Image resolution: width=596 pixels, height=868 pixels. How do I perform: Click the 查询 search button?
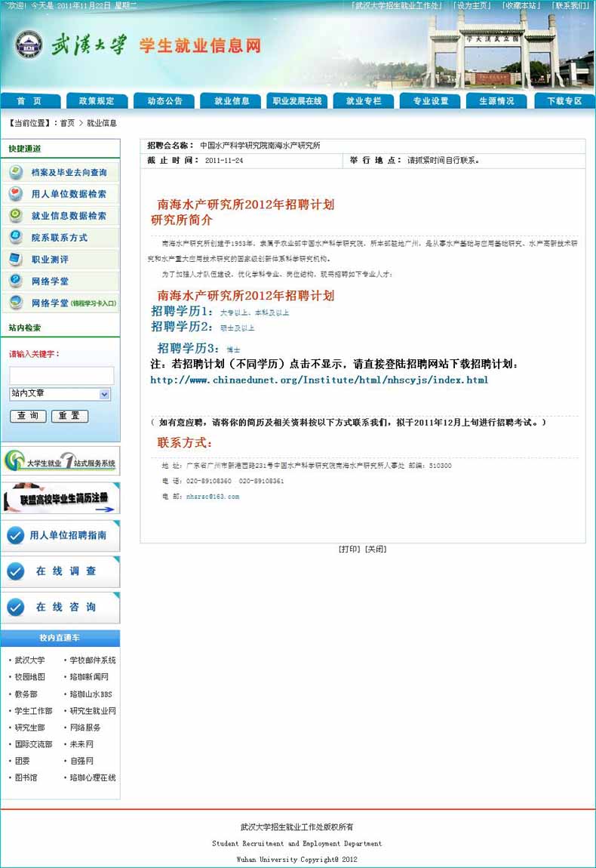tap(28, 416)
